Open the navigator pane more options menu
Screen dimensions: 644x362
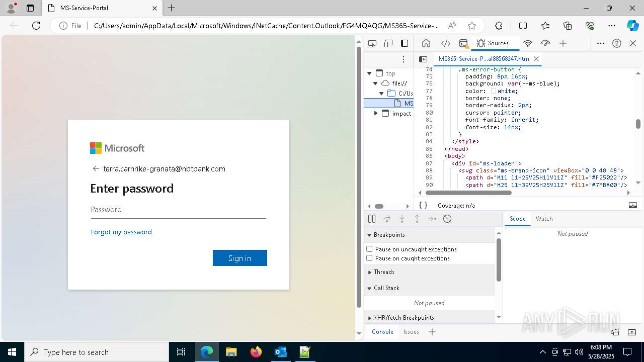pos(404,59)
